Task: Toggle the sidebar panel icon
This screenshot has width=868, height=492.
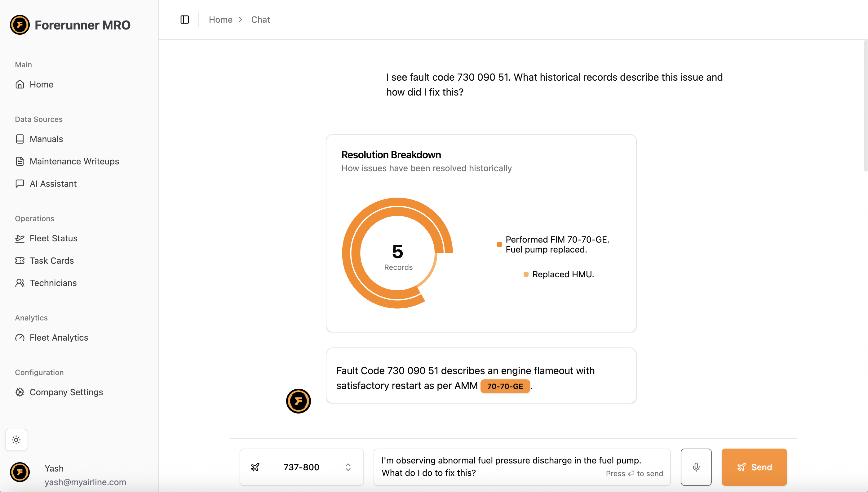Action: click(x=185, y=20)
